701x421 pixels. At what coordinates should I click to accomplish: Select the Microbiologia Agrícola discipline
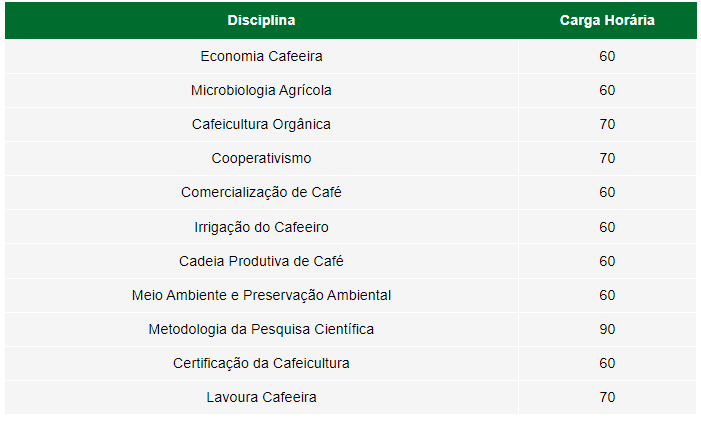click(x=261, y=90)
